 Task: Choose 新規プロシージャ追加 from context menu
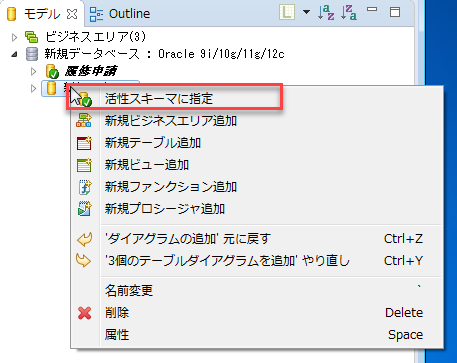click(x=257, y=209)
